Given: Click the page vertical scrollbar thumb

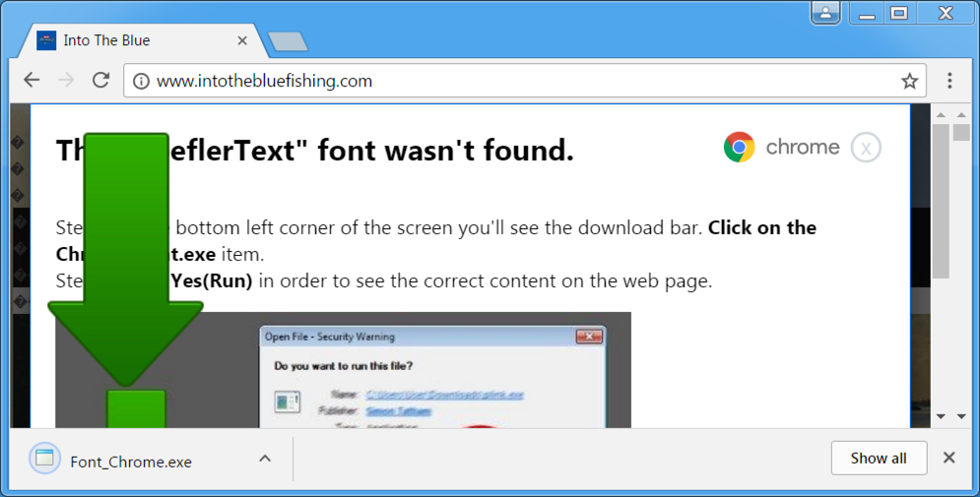Looking at the screenshot, I should 941,201.
